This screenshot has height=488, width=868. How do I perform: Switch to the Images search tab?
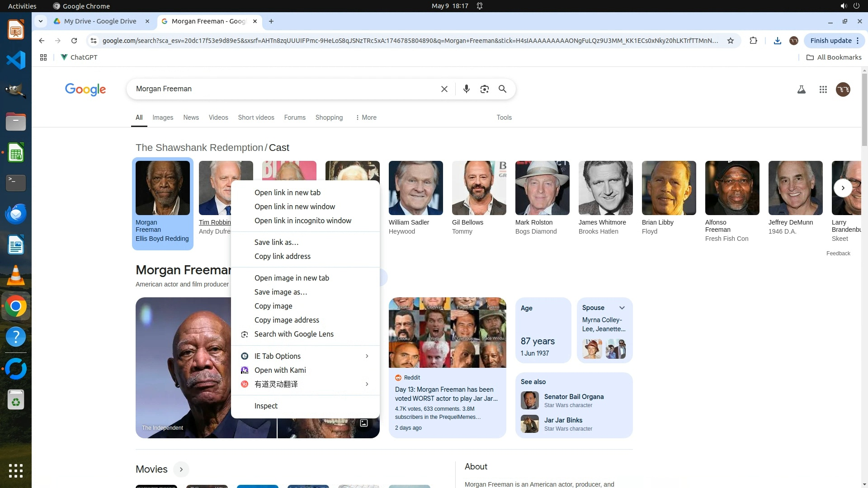click(x=163, y=117)
